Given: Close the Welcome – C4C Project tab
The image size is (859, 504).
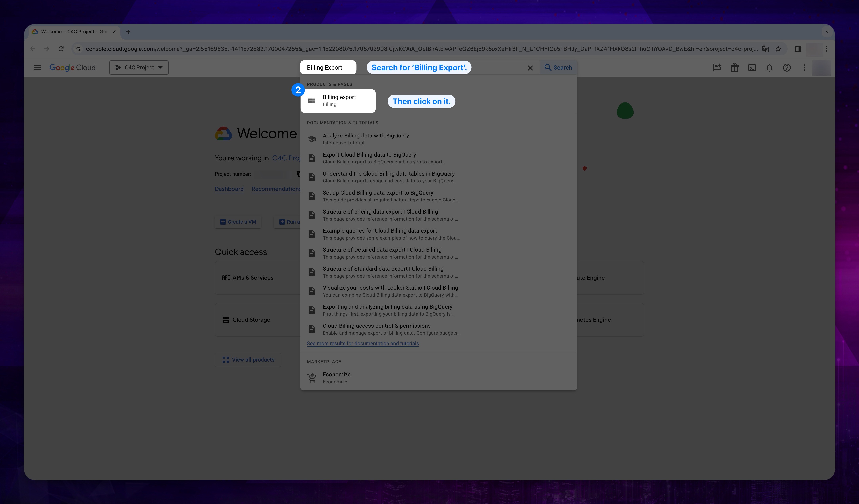Looking at the screenshot, I should click(114, 32).
